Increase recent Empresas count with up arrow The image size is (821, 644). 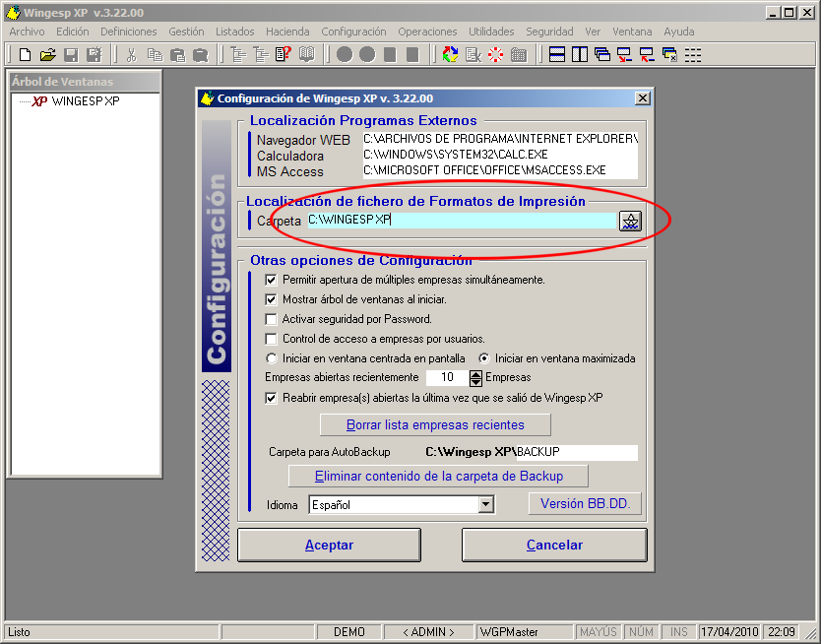pyautogui.click(x=476, y=373)
